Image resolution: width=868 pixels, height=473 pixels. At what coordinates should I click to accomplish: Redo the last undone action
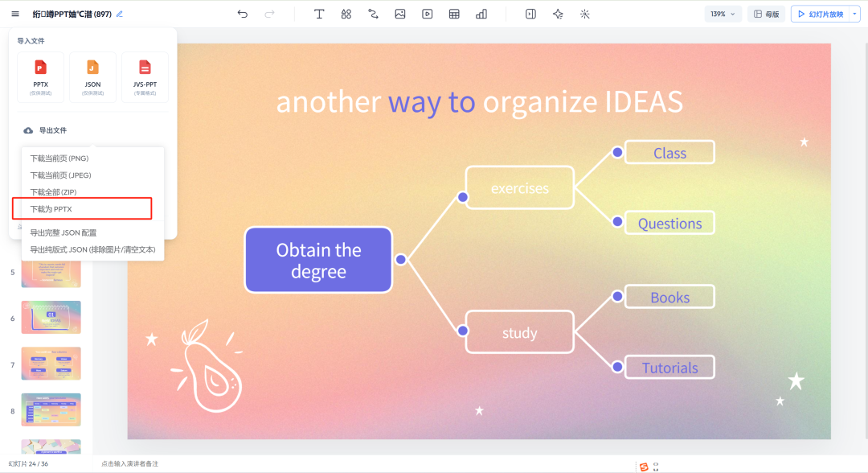pyautogui.click(x=269, y=14)
